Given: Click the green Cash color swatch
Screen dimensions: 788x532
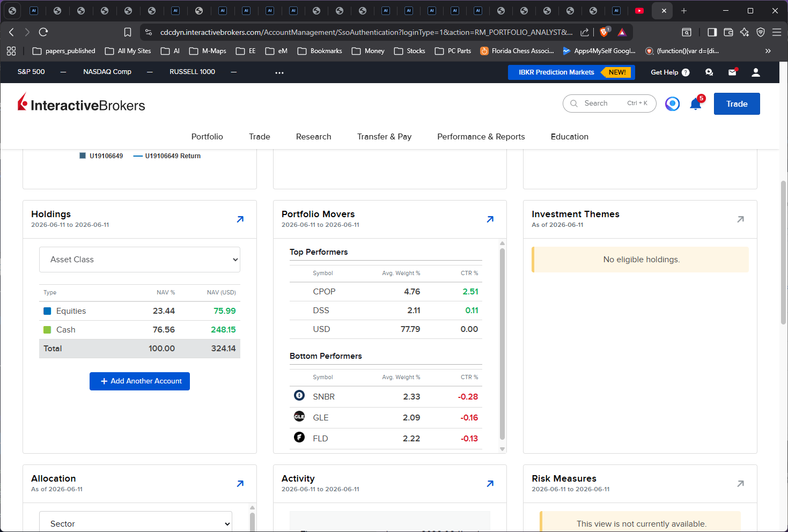Looking at the screenshot, I should click(47, 330).
